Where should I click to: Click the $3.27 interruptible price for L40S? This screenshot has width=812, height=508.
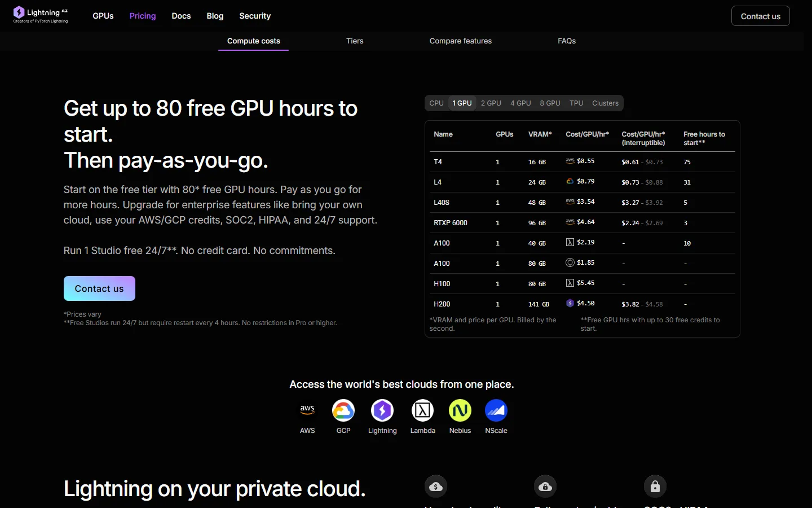(x=630, y=203)
